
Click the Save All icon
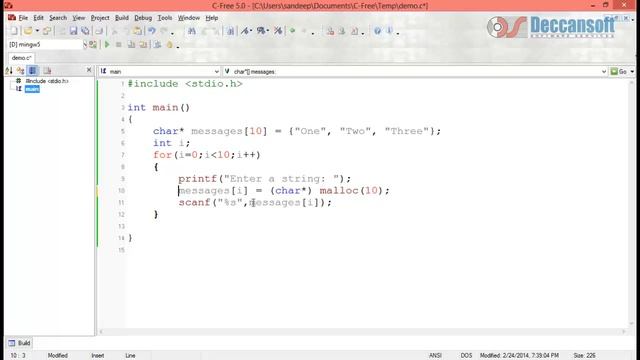(85, 31)
